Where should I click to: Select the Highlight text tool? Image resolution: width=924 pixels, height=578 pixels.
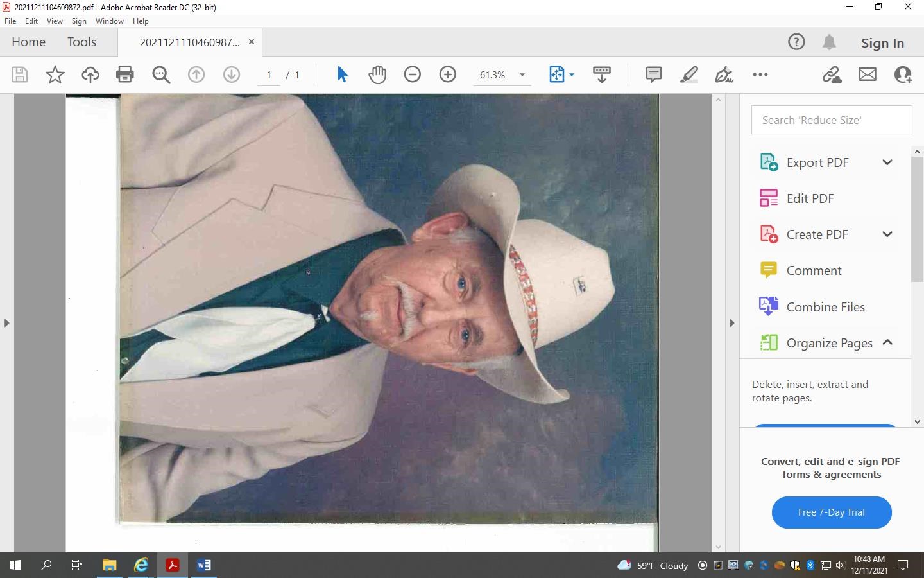coord(688,74)
